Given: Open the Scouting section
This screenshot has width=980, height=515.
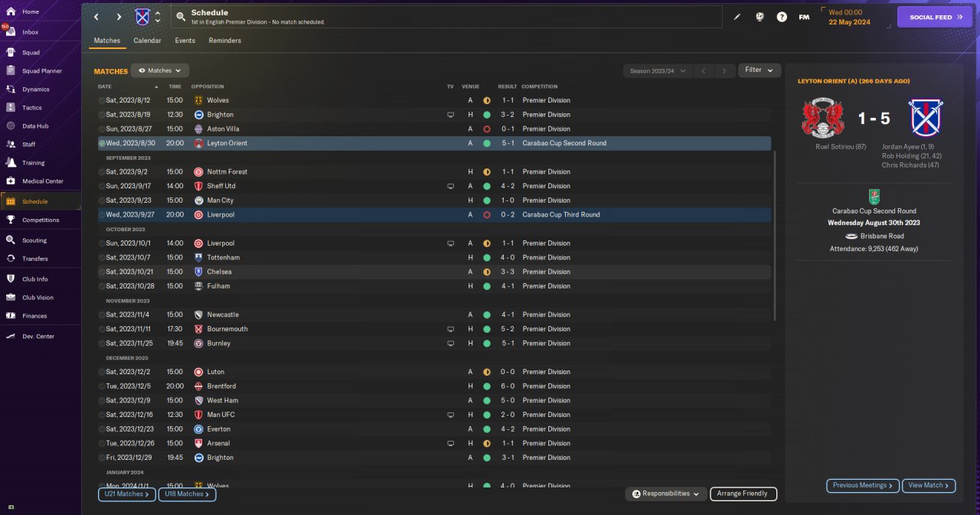Looking at the screenshot, I should pos(34,240).
